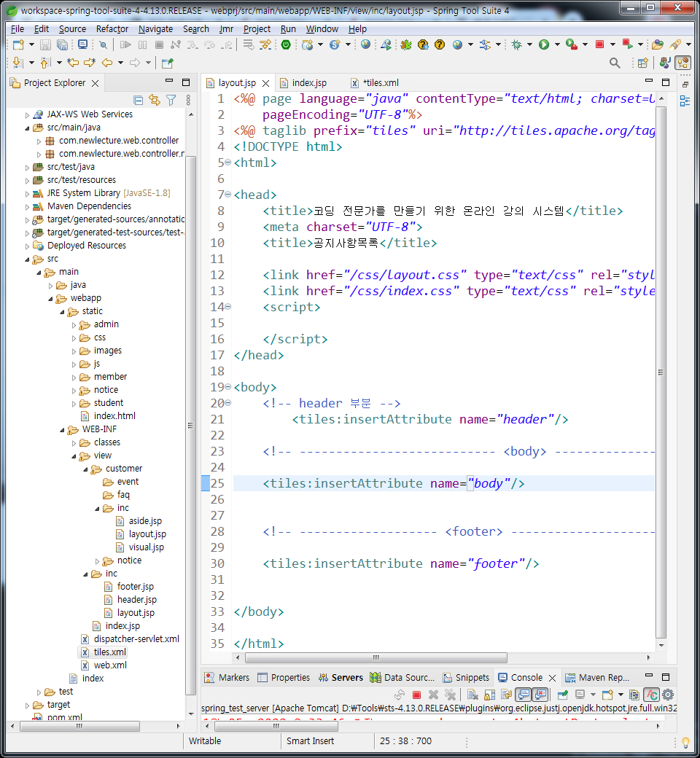This screenshot has width=700, height=758.
Task: Click the light bulb tip icon in status bar
Action: (x=685, y=742)
